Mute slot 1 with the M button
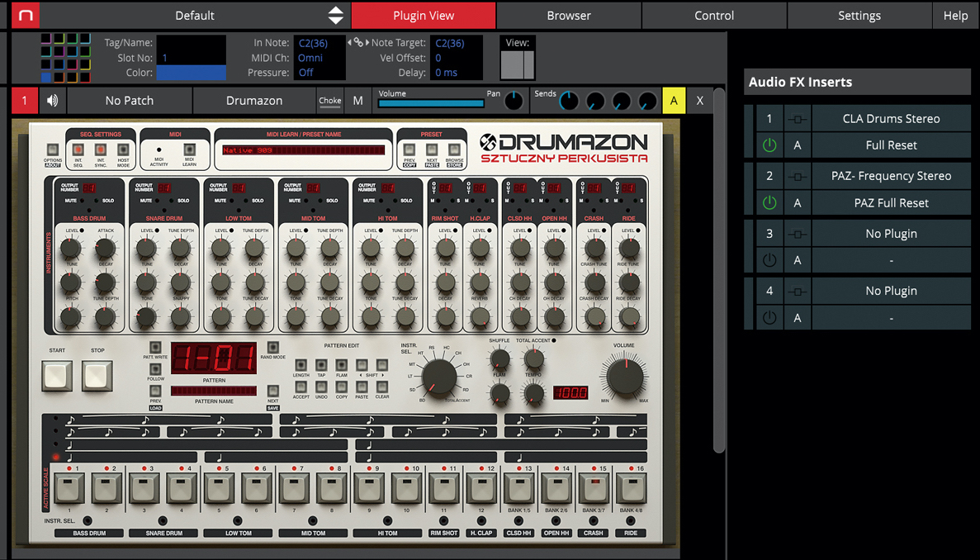Image resolution: width=980 pixels, height=560 pixels. [358, 101]
